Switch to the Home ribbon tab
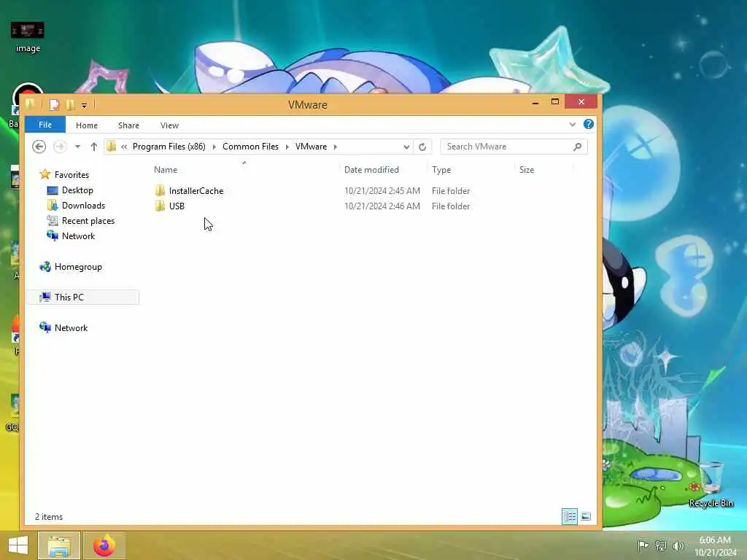Image resolution: width=747 pixels, height=560 pixels. 87,125
